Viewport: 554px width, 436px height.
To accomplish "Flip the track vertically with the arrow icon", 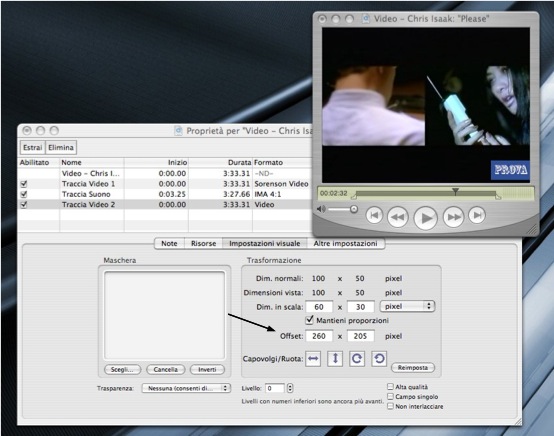I will point(335,359).
